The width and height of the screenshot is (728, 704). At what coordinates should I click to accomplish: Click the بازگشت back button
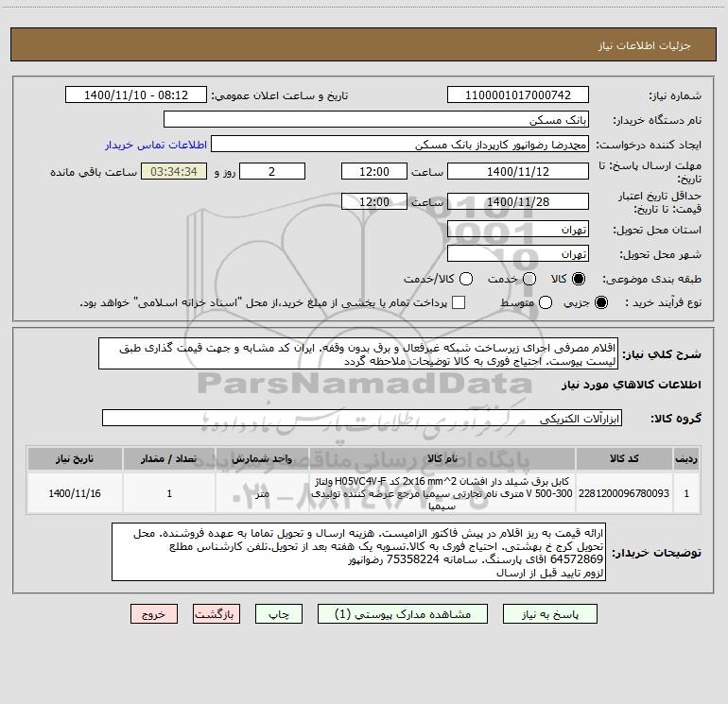pyautogui.click(x=217, y=614)
